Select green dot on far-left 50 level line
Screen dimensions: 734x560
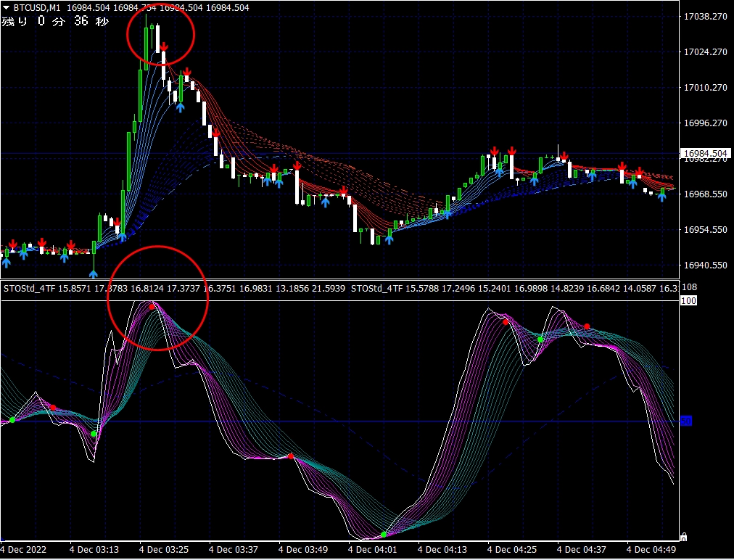[x=12, y=420]
